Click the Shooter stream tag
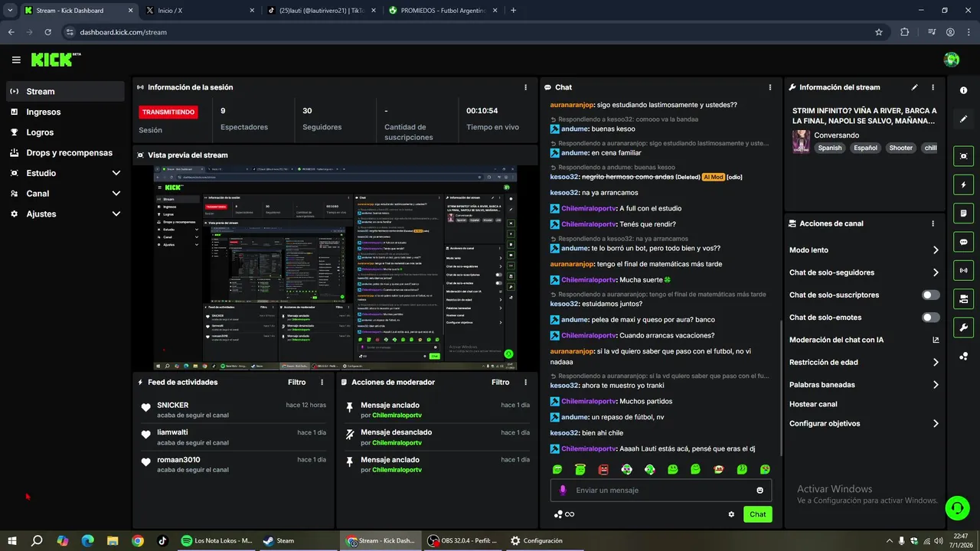The image size is (980, 551). (x=900, y=148)
